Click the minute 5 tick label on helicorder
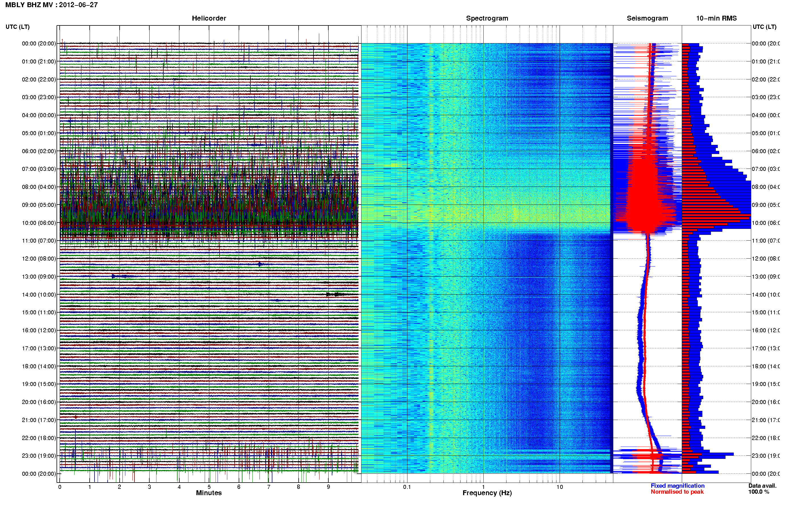 pos(209,487)
